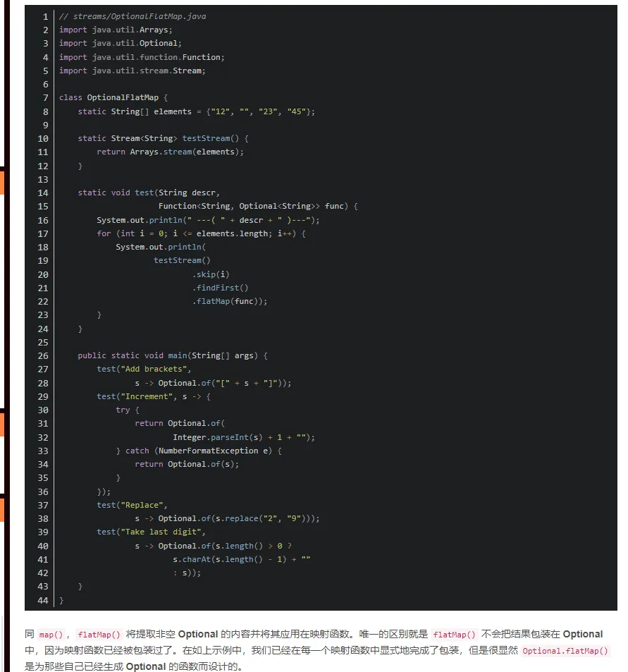The width and height of the screenshot is (628, 672).
Task: Click 'test("Increment", s -> {' line
Action: click(154, 396)
